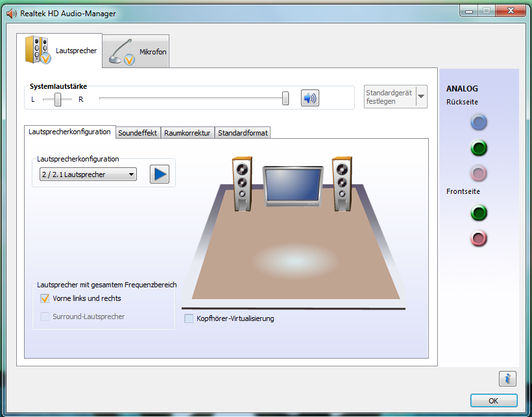
Task: Open the 2 / 2.1 Lautsprecher dropdown
Action: point(88,174)
